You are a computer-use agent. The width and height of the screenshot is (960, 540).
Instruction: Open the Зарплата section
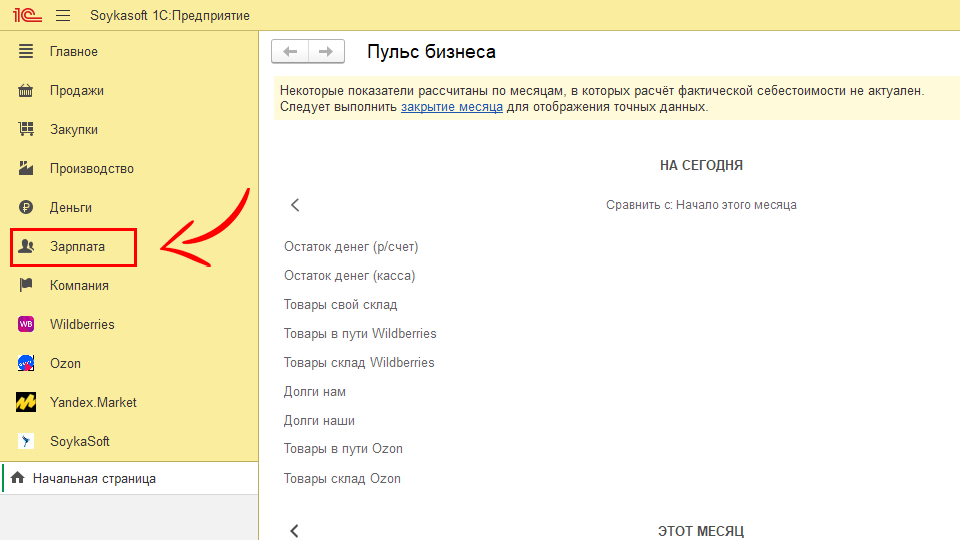click(77, 247)
